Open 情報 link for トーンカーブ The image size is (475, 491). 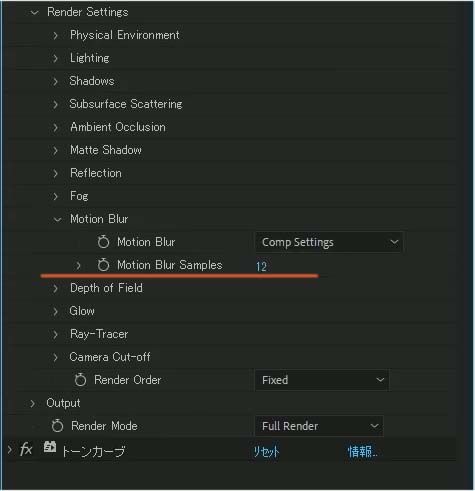363,452
